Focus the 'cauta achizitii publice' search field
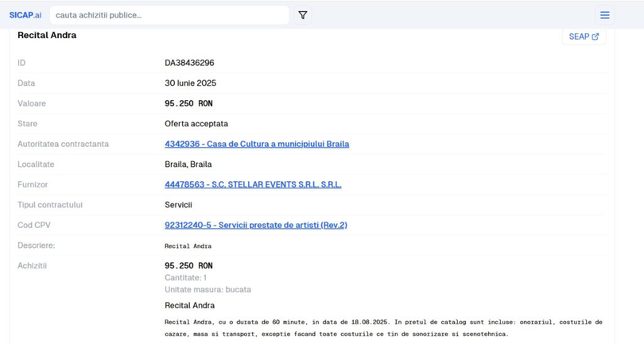Viewport: 644px width, 344px height. 169,15
